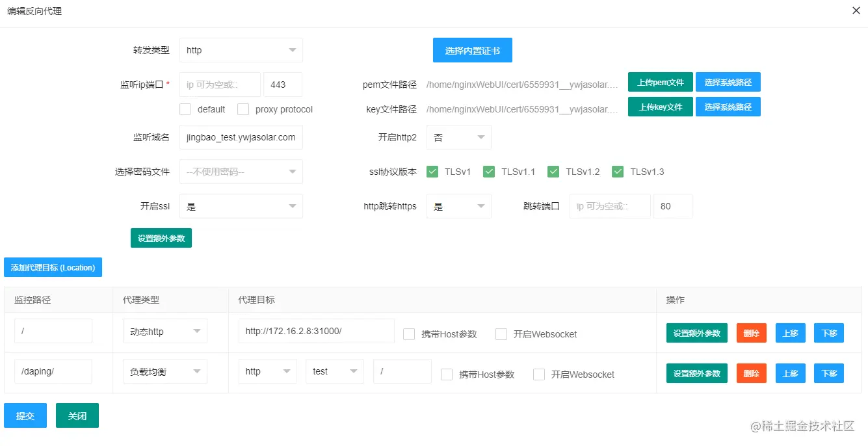Open the 开启http2 dropdown

[458, 137]
